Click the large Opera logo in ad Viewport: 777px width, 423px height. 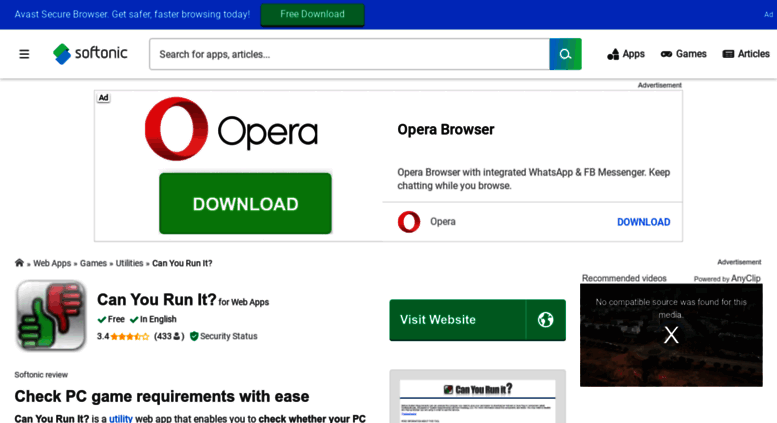[231, 129]
